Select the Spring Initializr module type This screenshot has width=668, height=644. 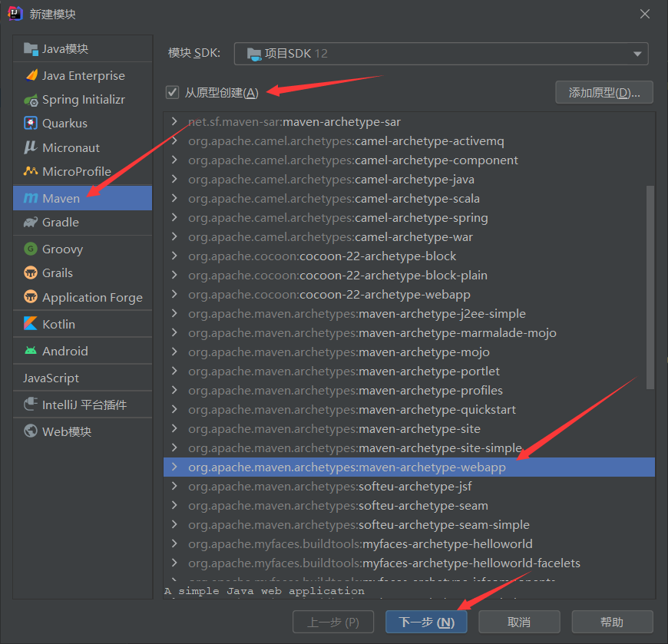[x=82, y=99]
